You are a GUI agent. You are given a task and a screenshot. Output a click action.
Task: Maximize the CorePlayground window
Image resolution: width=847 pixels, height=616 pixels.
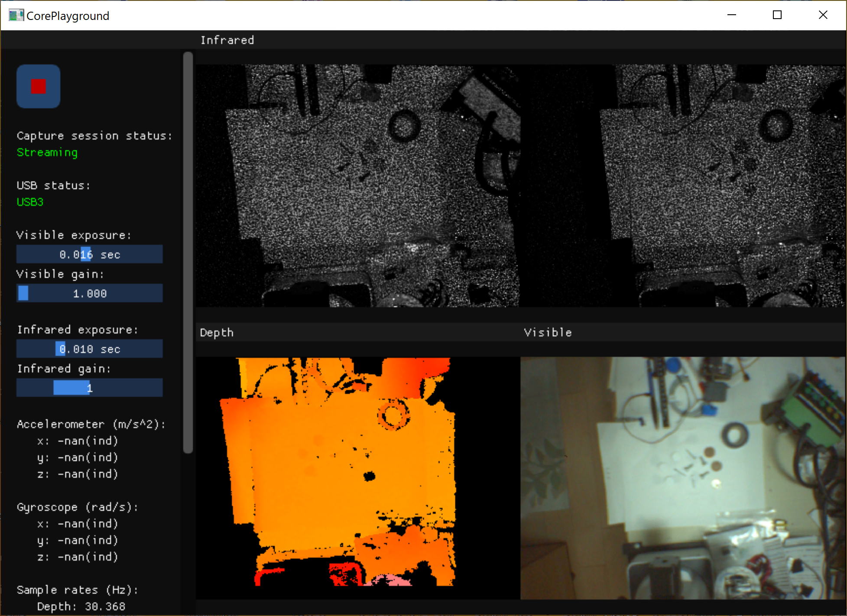click(x=777, y=15)
